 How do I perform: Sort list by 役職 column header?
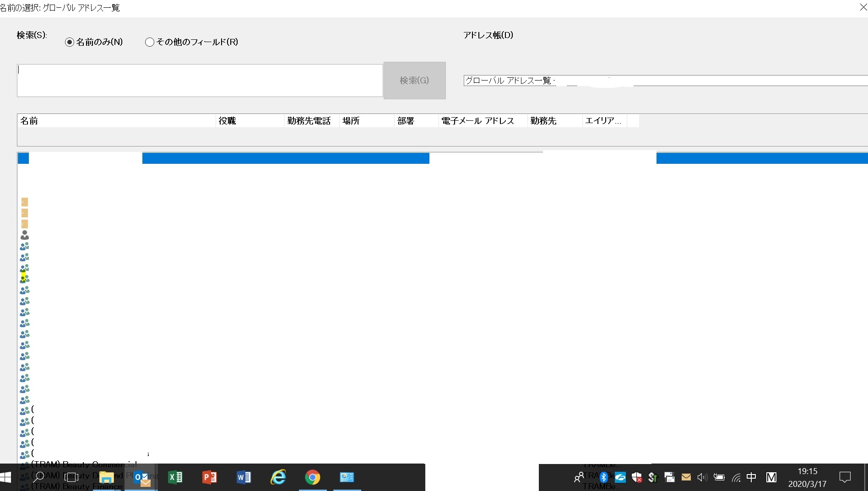click(250, 121)
